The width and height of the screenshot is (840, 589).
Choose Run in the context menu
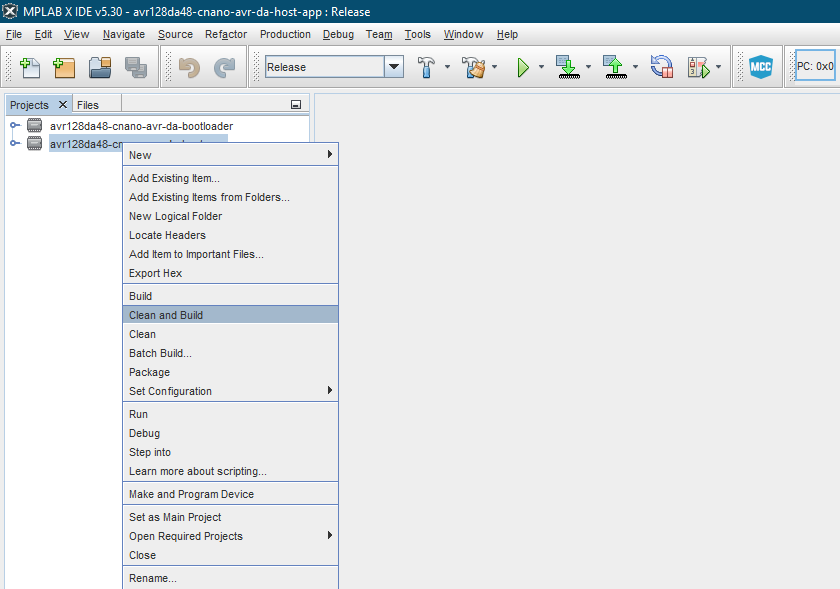click(231, 414)
